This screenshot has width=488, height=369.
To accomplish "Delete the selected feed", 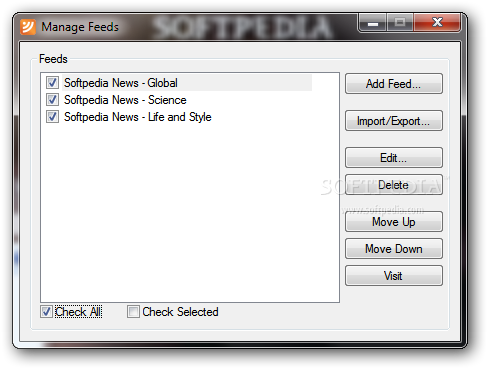I will [x=394, y=185].
